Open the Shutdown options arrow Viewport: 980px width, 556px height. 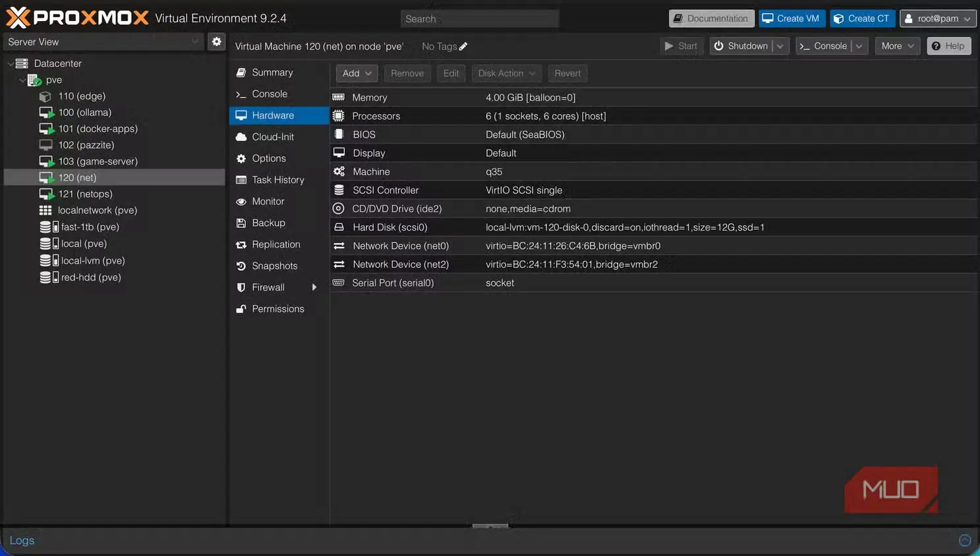point(780,46)
